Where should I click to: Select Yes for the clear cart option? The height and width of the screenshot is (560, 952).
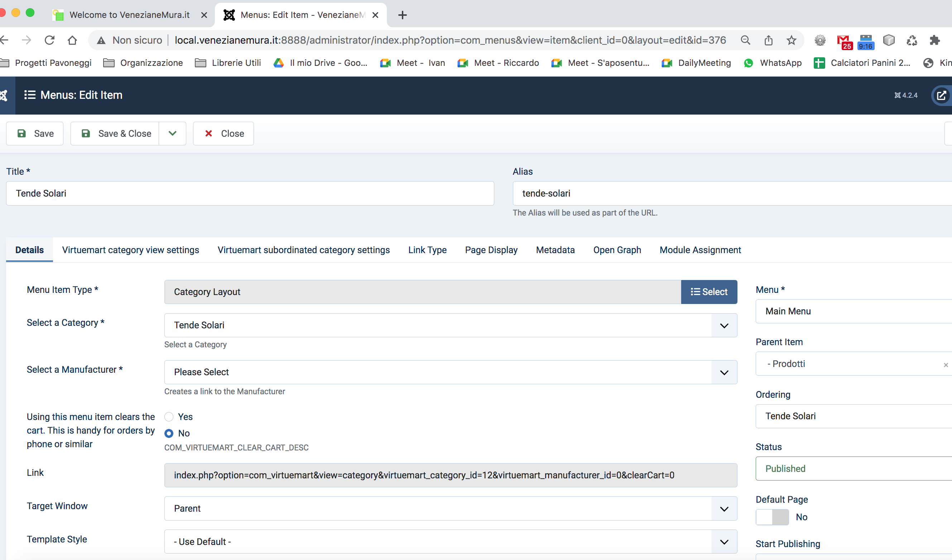pyautogui.click(x=169, y=416)
